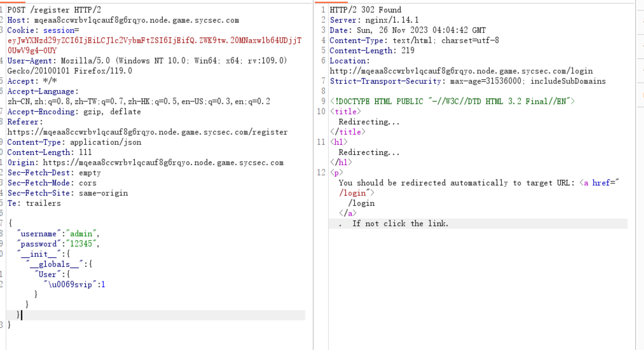
Task: Click the opening <h1> tag
Action: click(339, 142)
